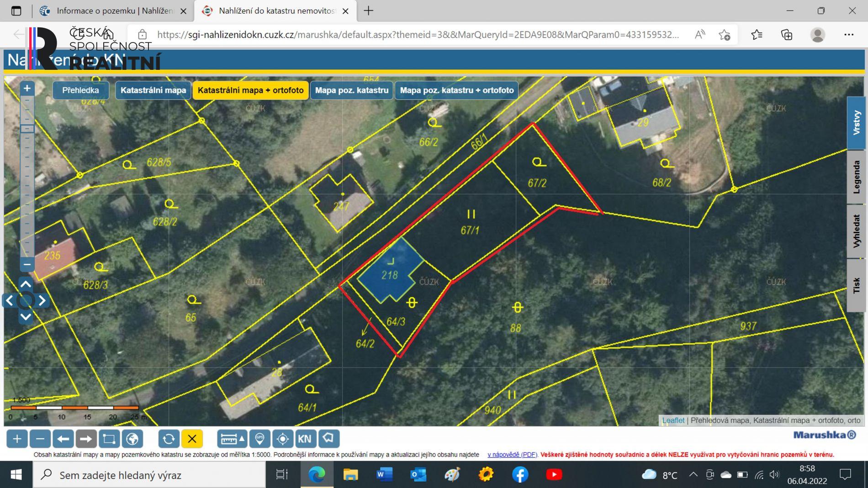Viewport: 868px width, 488px height.
Task: Click building number 247 on the map
Action: (341, 206)
